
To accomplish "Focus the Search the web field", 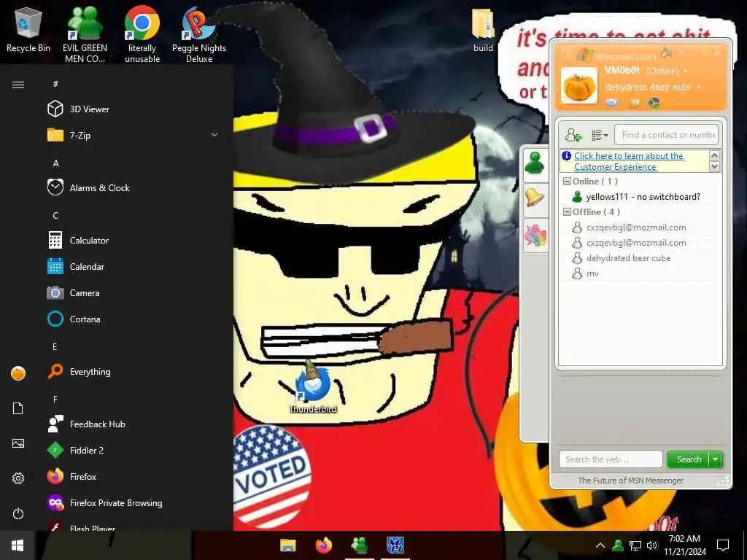I will (611, 459).
